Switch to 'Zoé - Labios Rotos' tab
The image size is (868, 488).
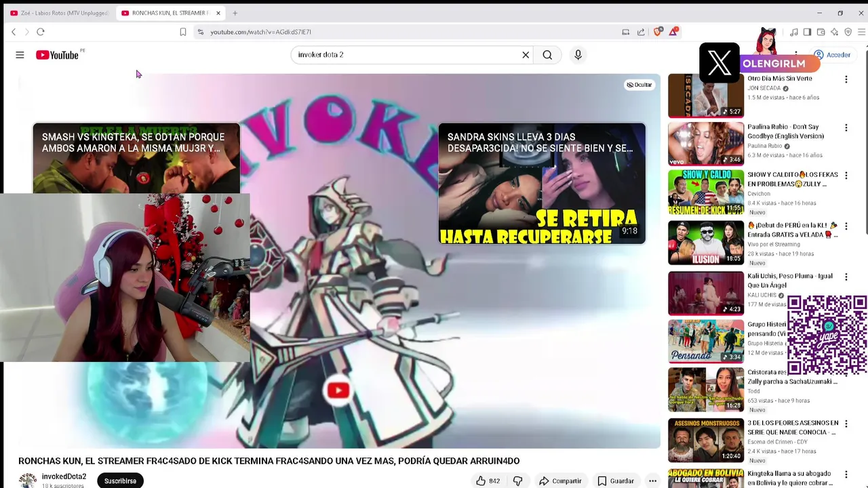click(x=59, y=13)
